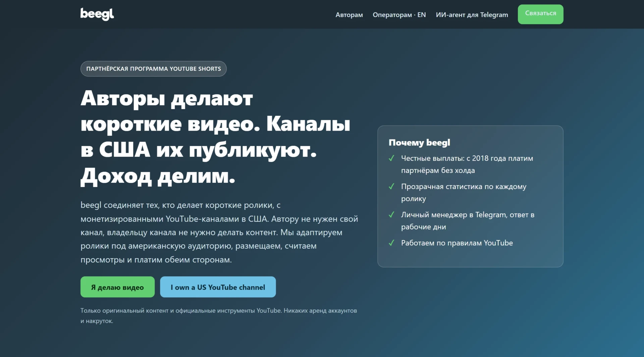Click text Работаем по правилам YouTube

[x=457, y=243]
